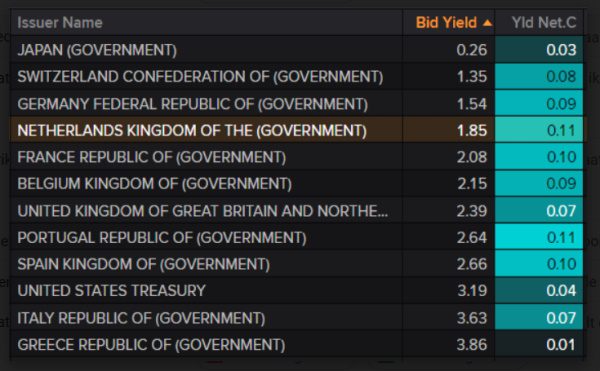600x371 pixels.
Task: Select Italy Republic of (Government)
Action: tap(141, 318)
